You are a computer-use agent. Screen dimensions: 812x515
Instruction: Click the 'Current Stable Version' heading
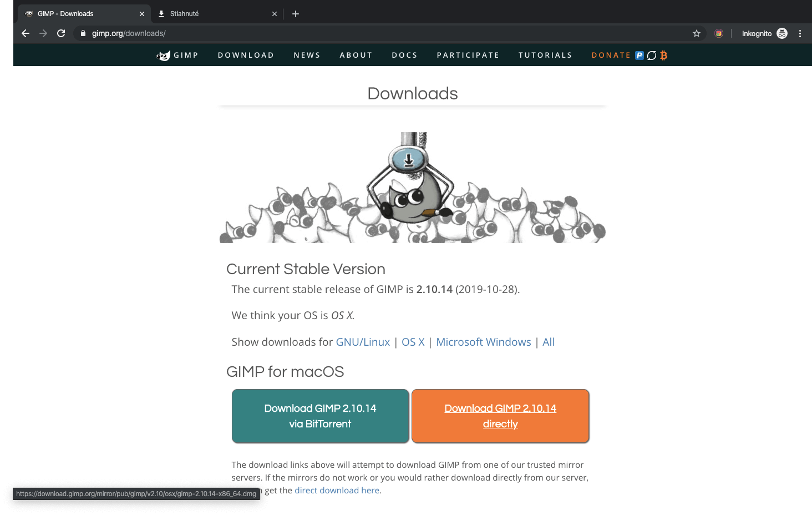306,269
